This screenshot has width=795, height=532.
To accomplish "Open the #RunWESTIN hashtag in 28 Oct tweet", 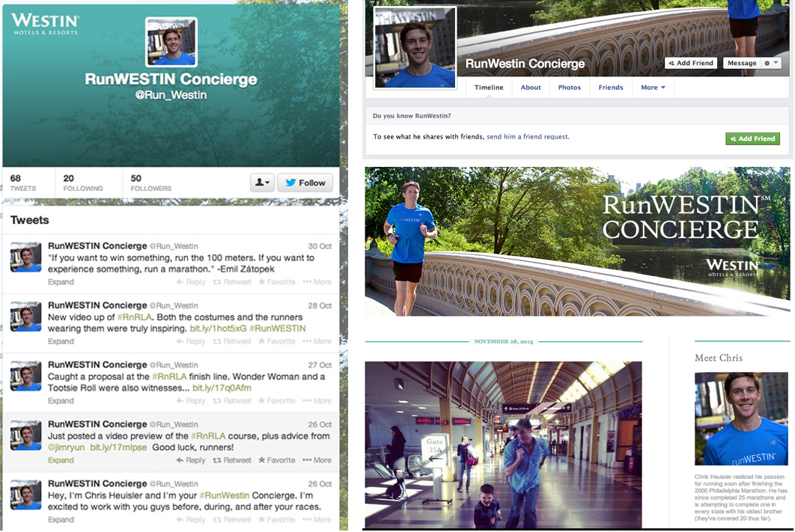I will pos(278,328).
